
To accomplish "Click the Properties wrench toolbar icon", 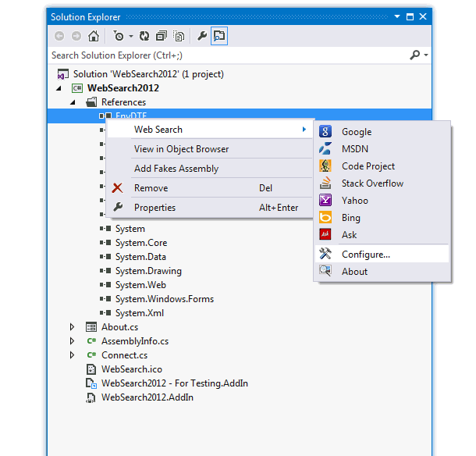I will (x=202, y=36).
